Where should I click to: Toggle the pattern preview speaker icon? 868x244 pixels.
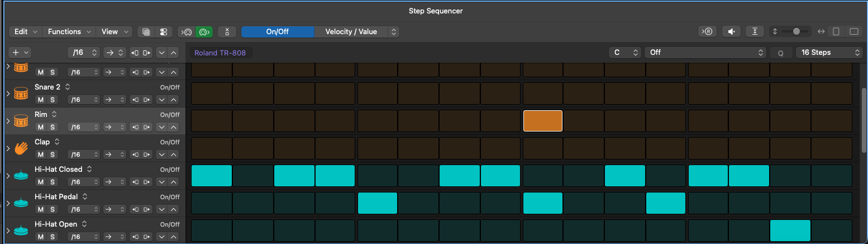coord(731,32)
